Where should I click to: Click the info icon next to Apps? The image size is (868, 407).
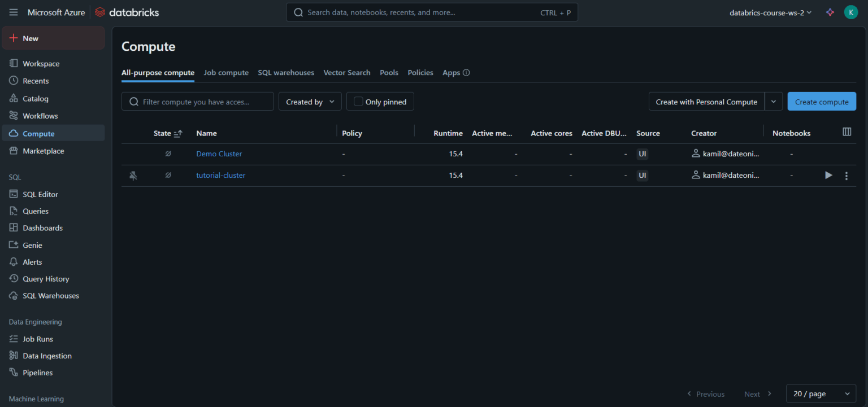point(466,73)
